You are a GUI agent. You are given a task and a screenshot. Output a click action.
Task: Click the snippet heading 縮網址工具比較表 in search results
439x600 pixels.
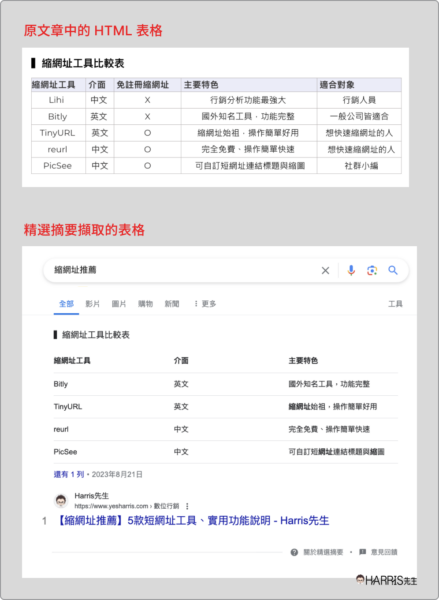click(x=96, y=335)
